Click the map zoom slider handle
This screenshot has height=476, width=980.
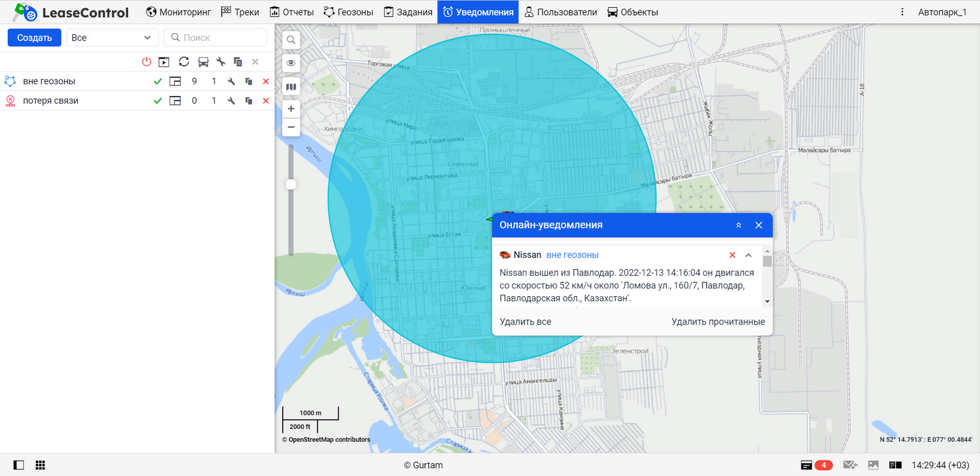(x=291, y=185)
